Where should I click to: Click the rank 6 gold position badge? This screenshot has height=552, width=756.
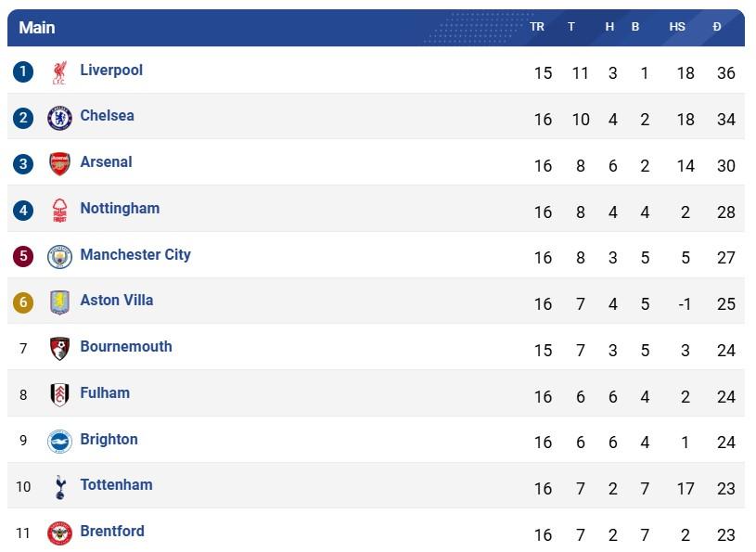[x=23, y=302]
